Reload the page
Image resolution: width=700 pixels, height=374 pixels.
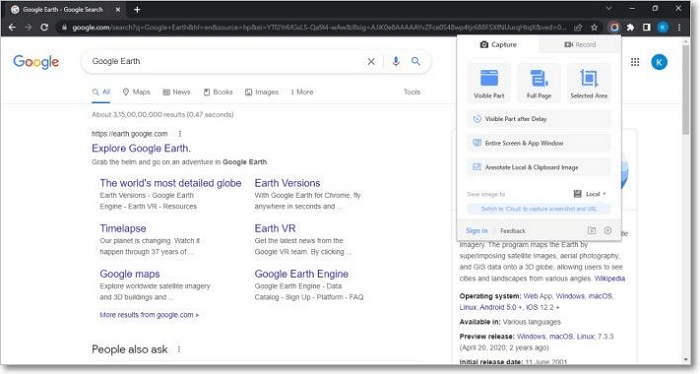coord(44,27)
